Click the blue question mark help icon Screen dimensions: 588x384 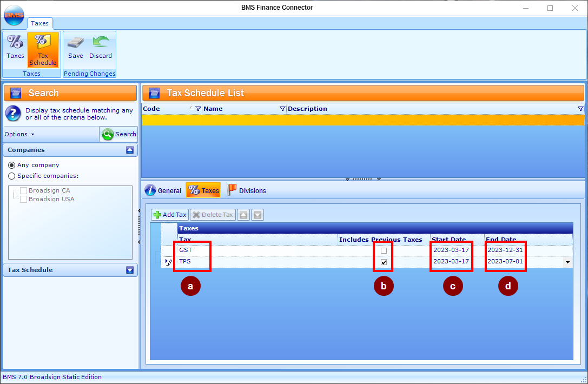point(13,113)
